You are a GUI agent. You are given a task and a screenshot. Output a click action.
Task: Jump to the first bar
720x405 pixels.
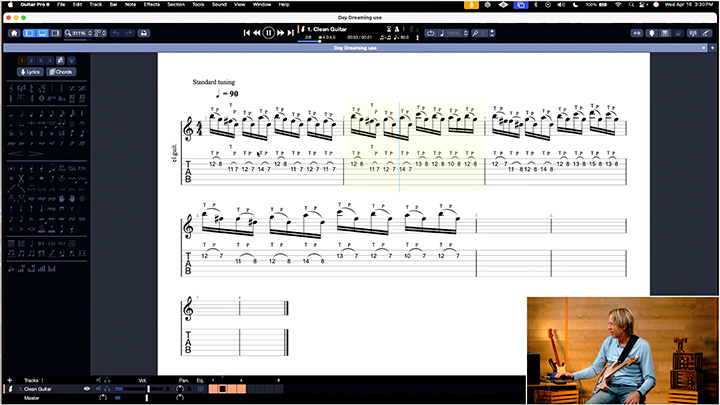click(247, 33)
